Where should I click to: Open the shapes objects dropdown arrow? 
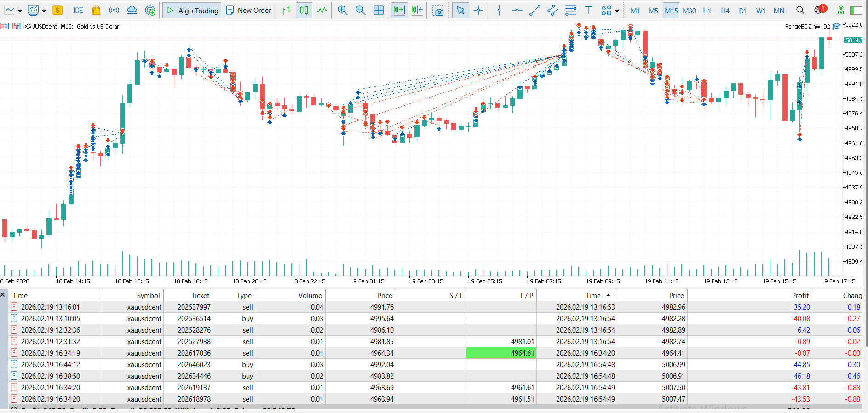click(x=617, y=11)
